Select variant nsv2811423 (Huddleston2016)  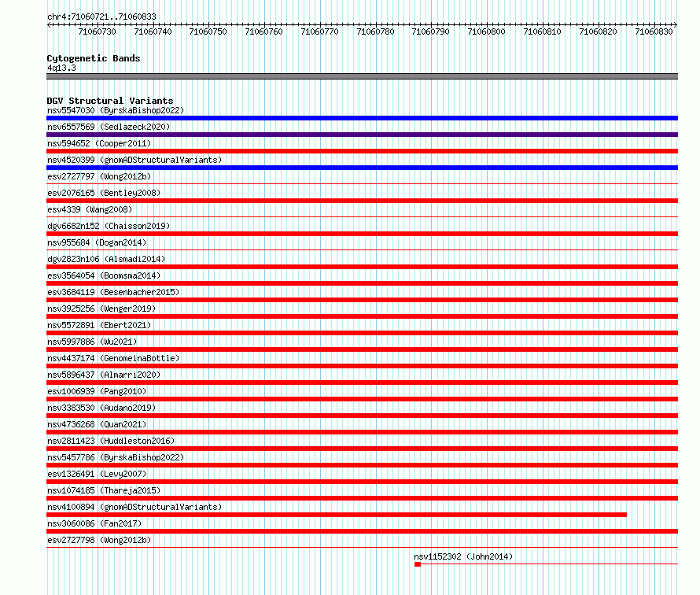(x=111, y=441)
